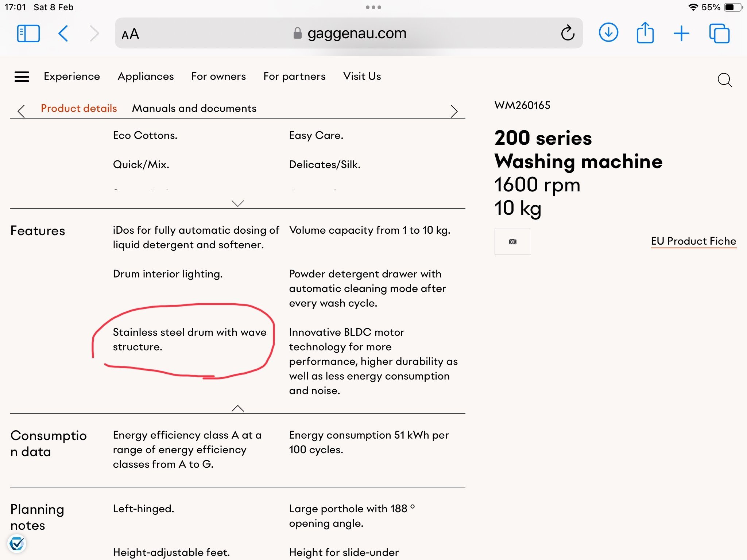Select the 200 series heading
Viewport: 747px width, 560px height.
543,138
